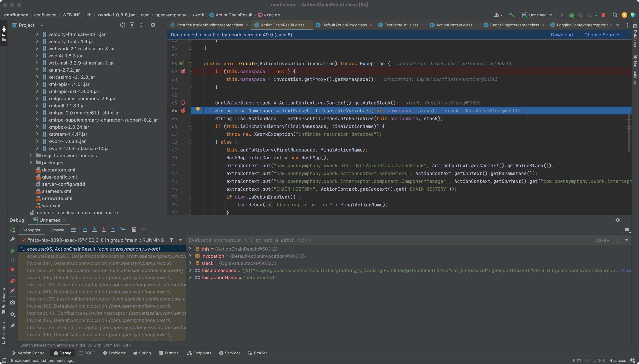Click Evaluate Expression calculator icon

tap(134, 229)
